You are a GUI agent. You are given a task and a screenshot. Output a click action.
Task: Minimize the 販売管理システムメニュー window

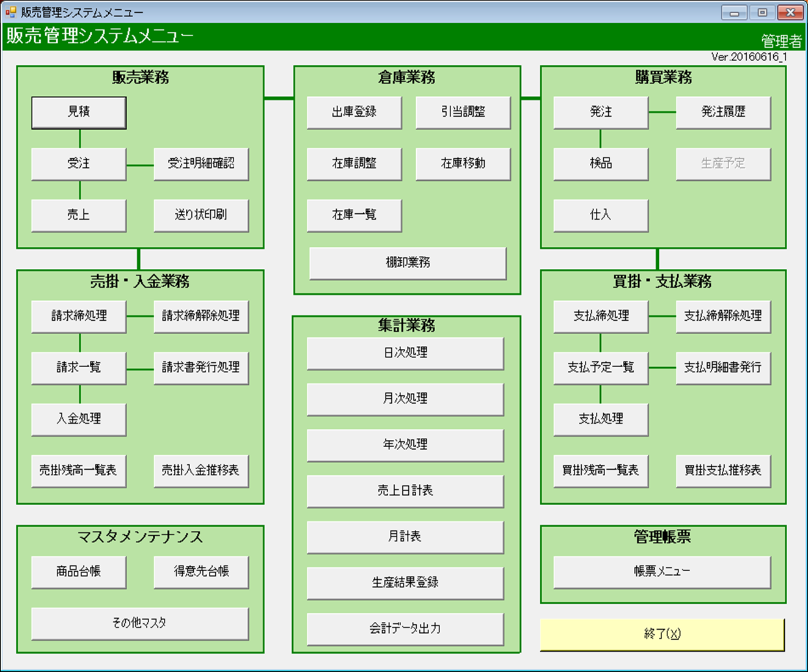point(734,12)
